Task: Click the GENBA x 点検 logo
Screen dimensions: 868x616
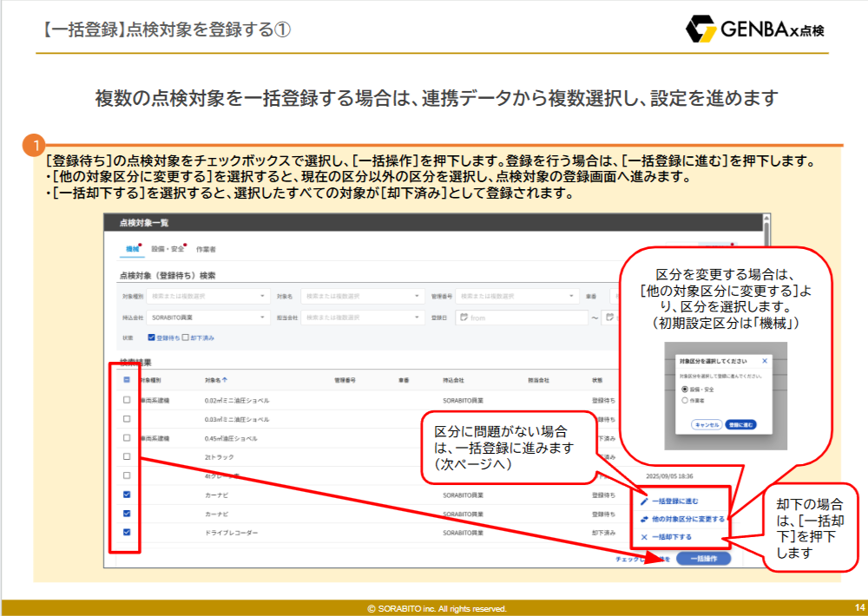Action: [754, 29]
